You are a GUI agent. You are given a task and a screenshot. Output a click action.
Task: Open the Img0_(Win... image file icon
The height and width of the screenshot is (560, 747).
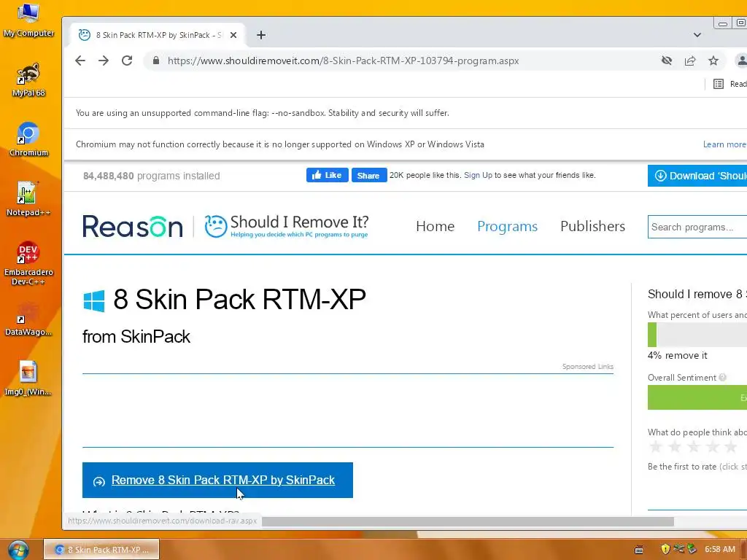[x=28, y=378]
